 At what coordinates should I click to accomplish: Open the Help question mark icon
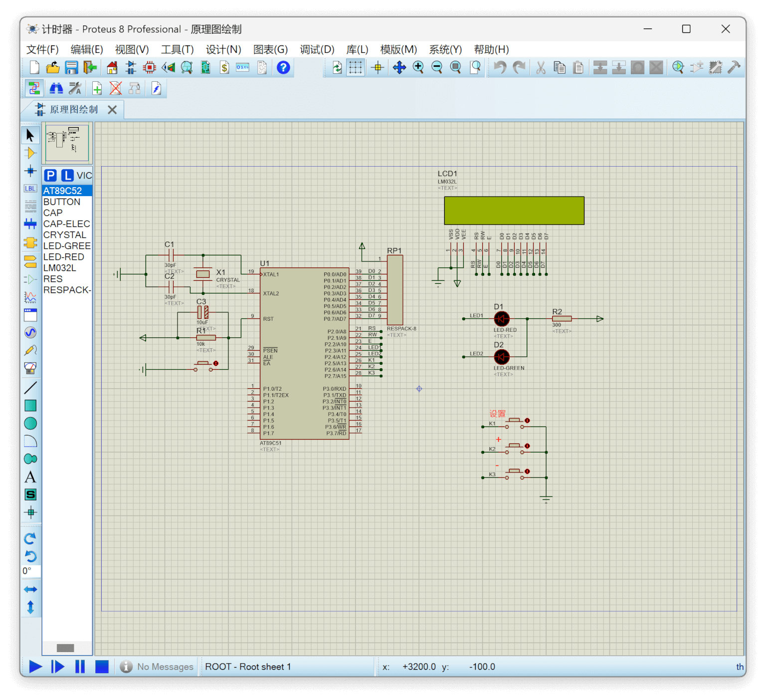pyautogui.click(x=283, y=67)
